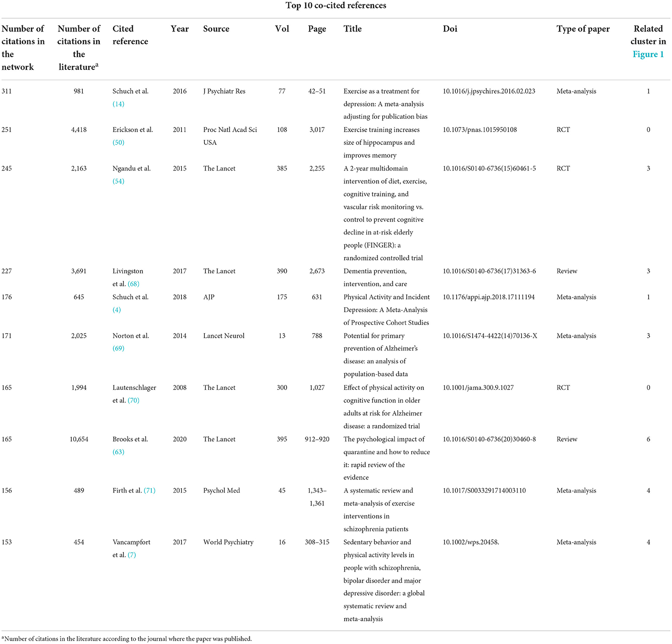Screen dimensions: 672x644
Task: Select related cluster value 6
Action: point(648,439)
